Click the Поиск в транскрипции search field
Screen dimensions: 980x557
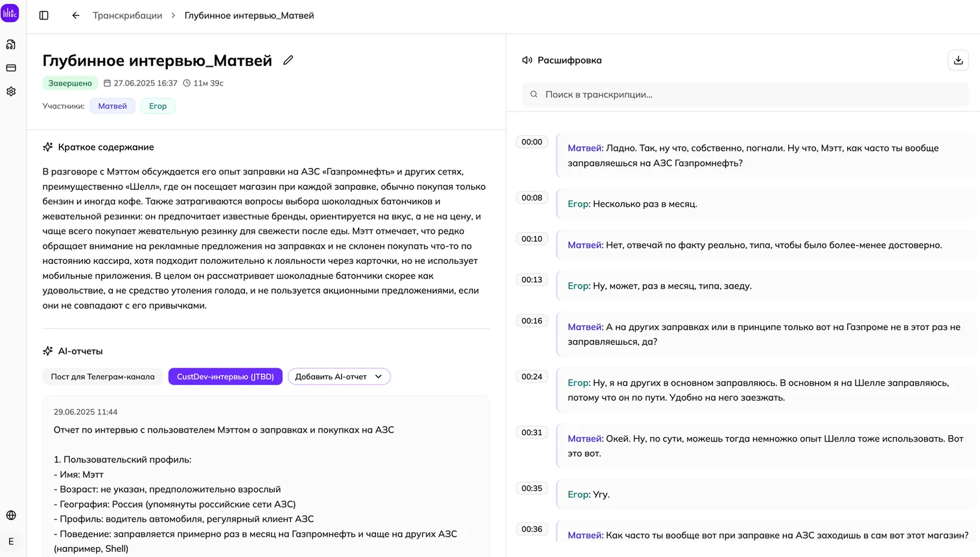(x=739, y=94)
